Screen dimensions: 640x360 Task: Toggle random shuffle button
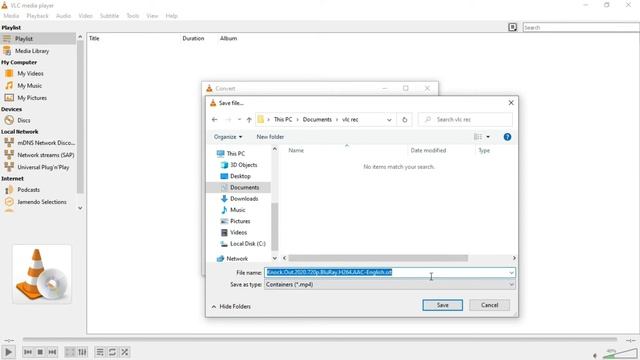coord(125,352)
